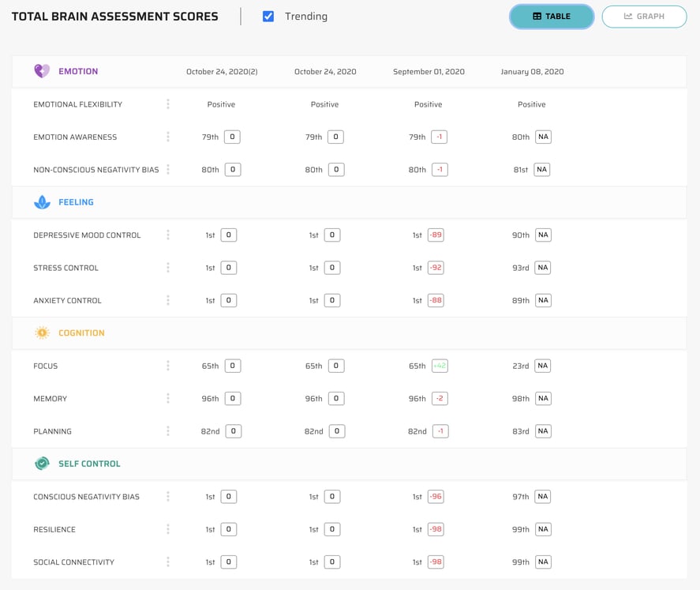Viewport: 700px width, 590px height.
Task: Click the purple Emotion heart icon
Action: pyautogui.click(x=41, y=71)
